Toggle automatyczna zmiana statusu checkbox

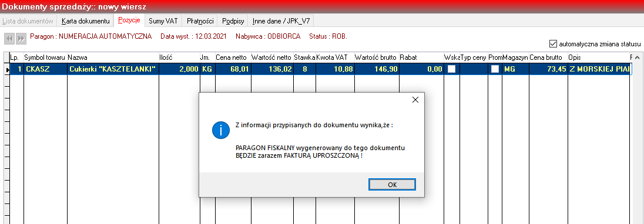point(552,43)
